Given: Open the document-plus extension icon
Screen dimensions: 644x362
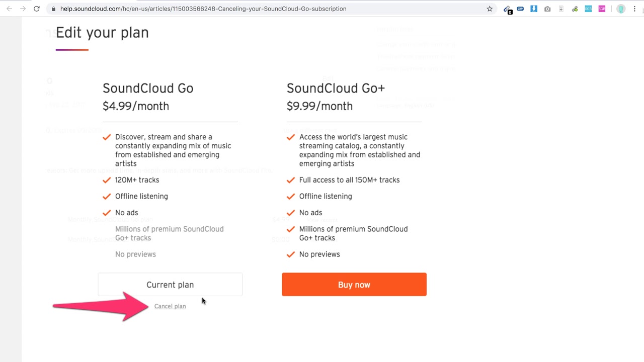Looking at the screenshot, I should (561, 9).
